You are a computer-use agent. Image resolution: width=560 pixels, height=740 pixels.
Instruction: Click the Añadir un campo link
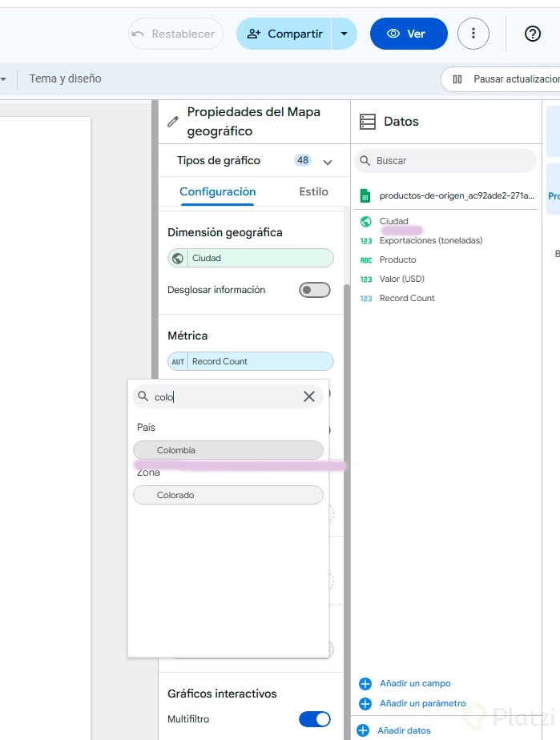click(415, 684)
